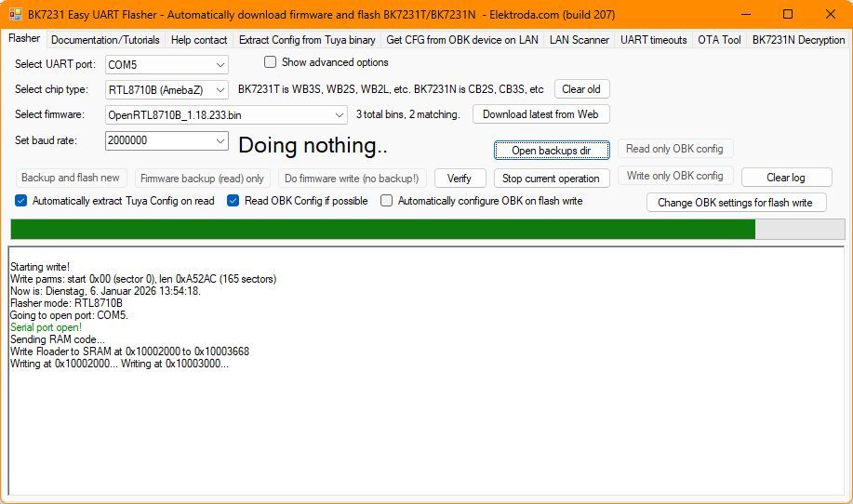Expand the chip type RTL8710B dropdown

tap(220, 89)
